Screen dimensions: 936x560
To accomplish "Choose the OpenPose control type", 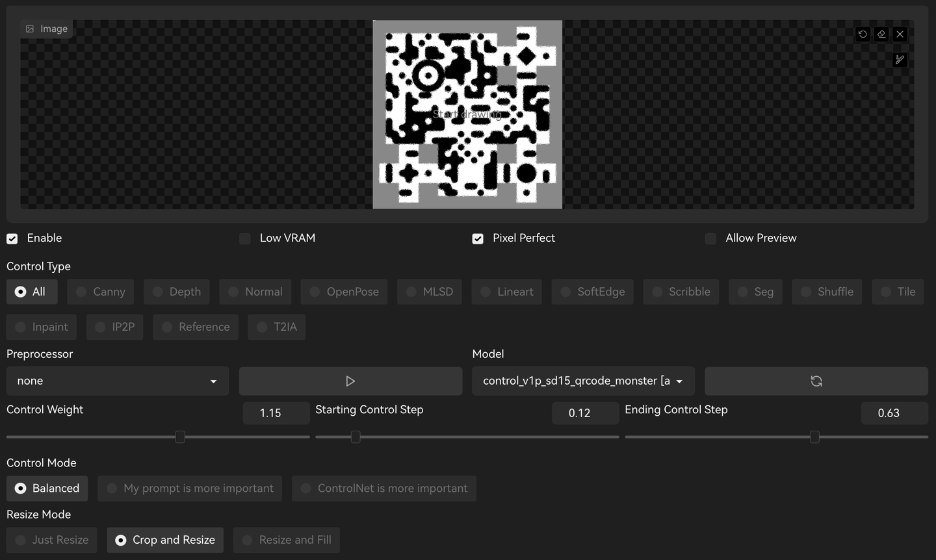I will click(344, 292).
